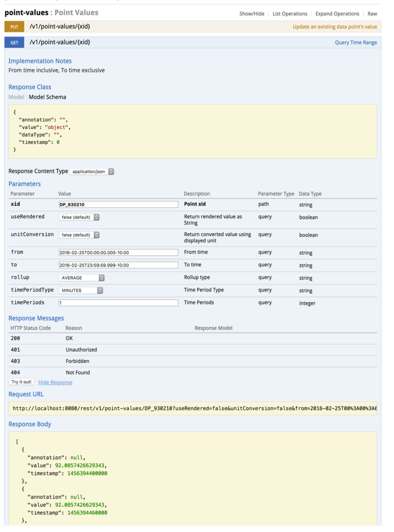Click the 'Point xid' description
The width and height of the screenshot is (394, 532).
coord(195,204)
